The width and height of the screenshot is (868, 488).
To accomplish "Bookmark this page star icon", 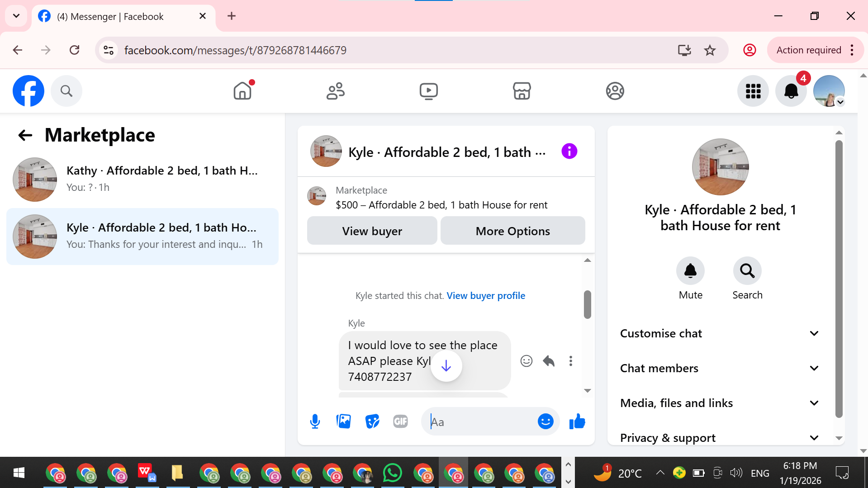I will tap(710, 50).
